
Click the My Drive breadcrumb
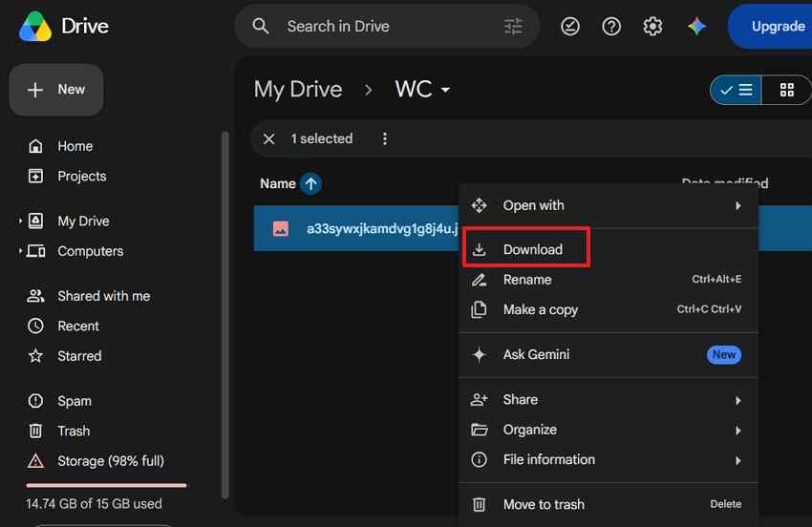[x=298, y=90]
